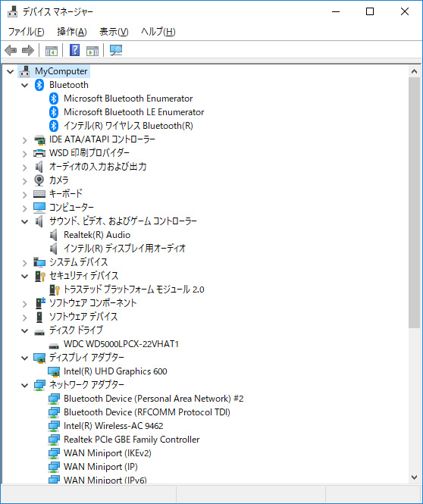The height and width of the screenshot is (504, 423).
Task: Select インテル(R) ディスプレイ用オーディオ
Action: pyautogui.click(x=125, y=248)
